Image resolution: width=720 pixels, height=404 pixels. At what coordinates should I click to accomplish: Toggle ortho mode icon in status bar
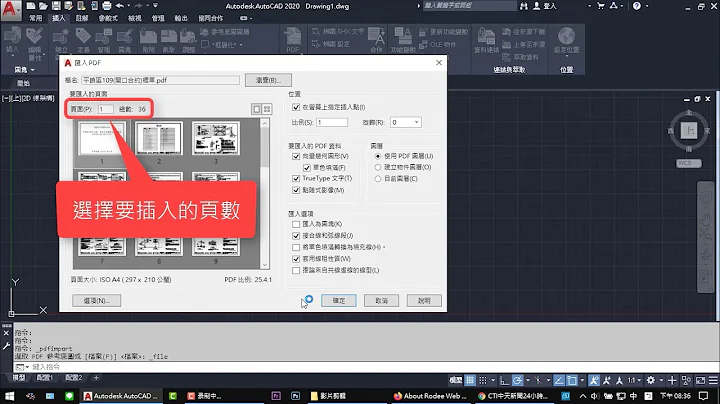tap(504, 380)
